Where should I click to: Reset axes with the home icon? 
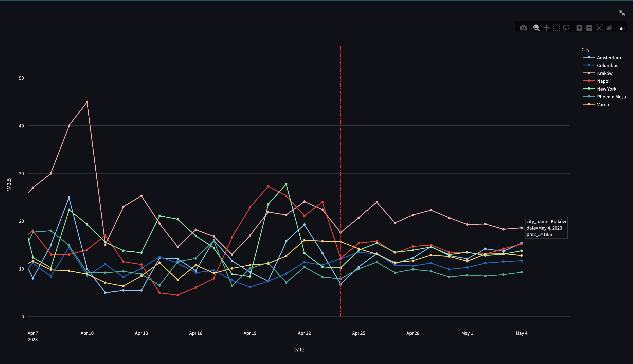click(609, 28)
